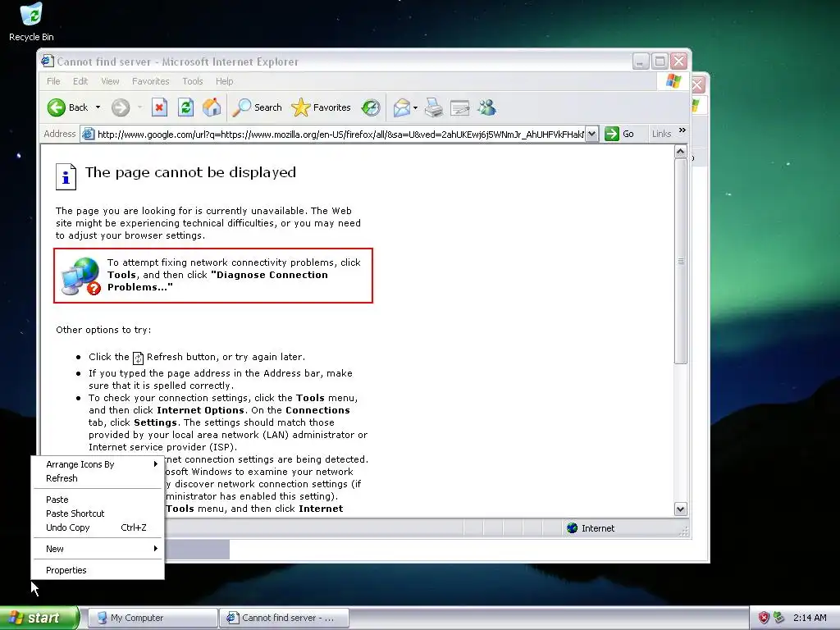Expand the Mail button dropdown arrow
Viewport: 840px width, 630px height.
point(415,107)
